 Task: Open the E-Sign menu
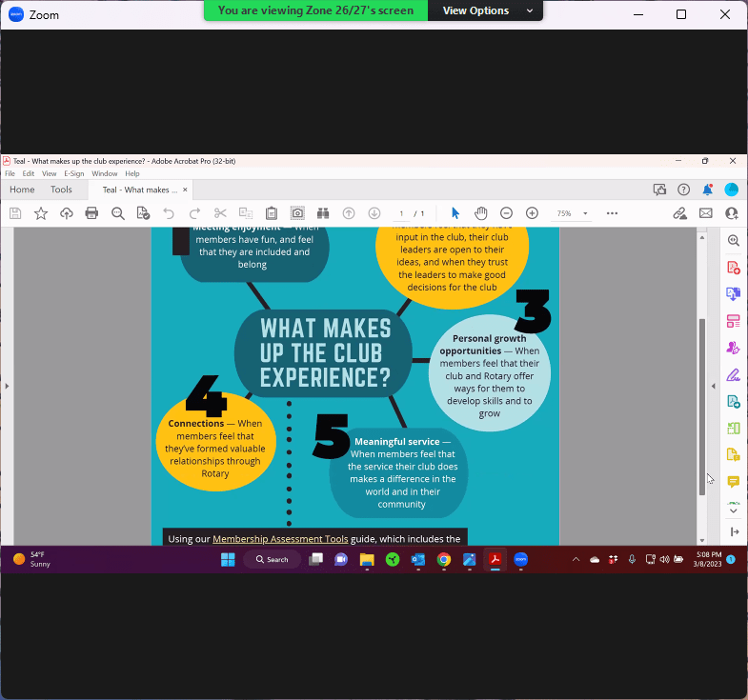click(74, 173)
